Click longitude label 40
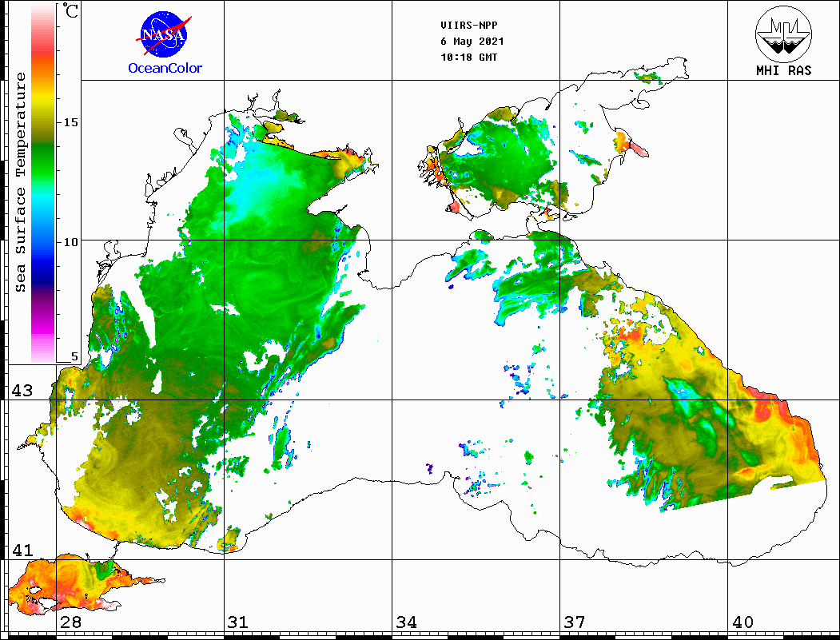Viewport: 840px width, 640px height. pyautogui.click(x=742, y=622)
